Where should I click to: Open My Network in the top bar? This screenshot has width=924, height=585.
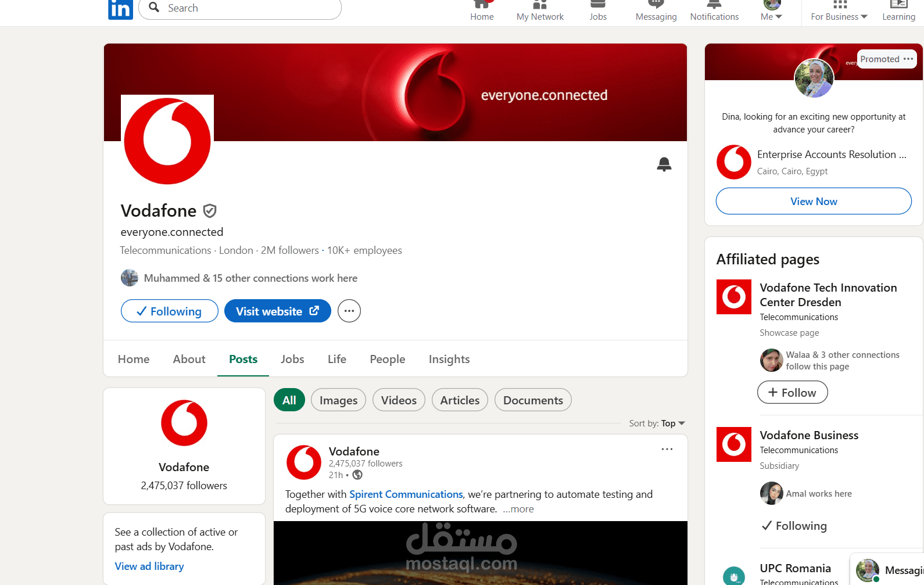[540, 11]
